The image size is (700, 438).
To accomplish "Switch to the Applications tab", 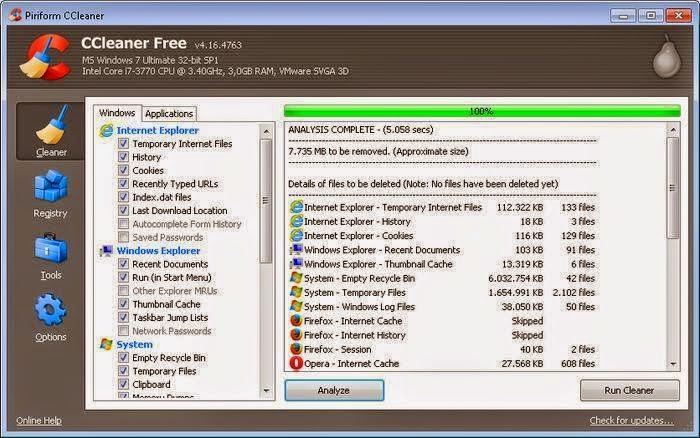I will [169, 114].
